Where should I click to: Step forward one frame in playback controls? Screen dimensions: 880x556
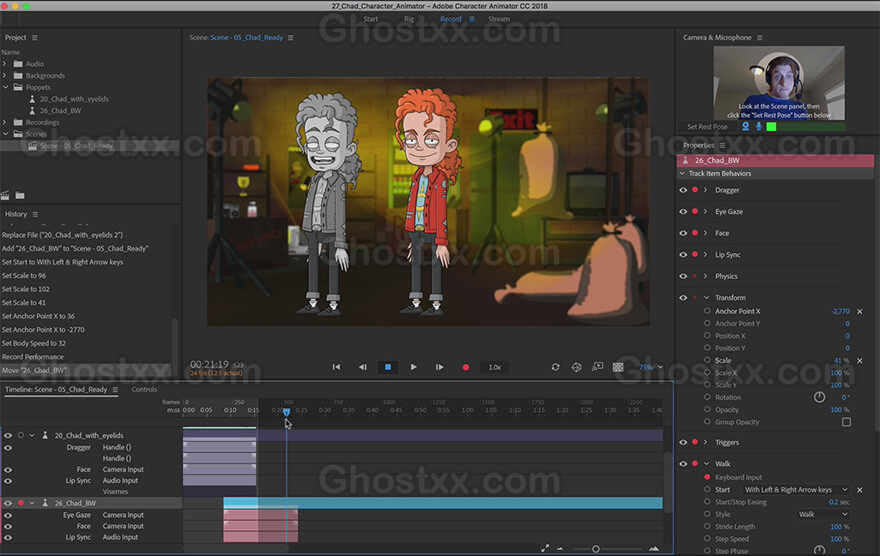(439, 367)
